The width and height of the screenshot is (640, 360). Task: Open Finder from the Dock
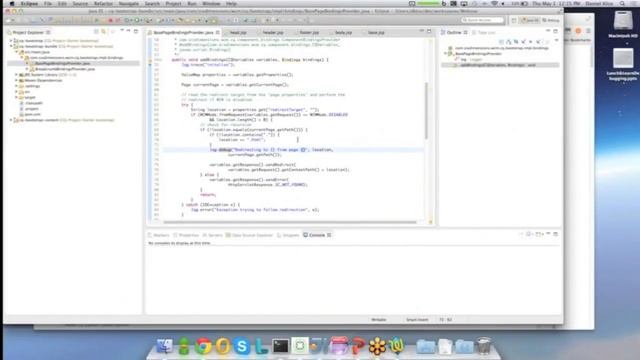pos(164,346)
